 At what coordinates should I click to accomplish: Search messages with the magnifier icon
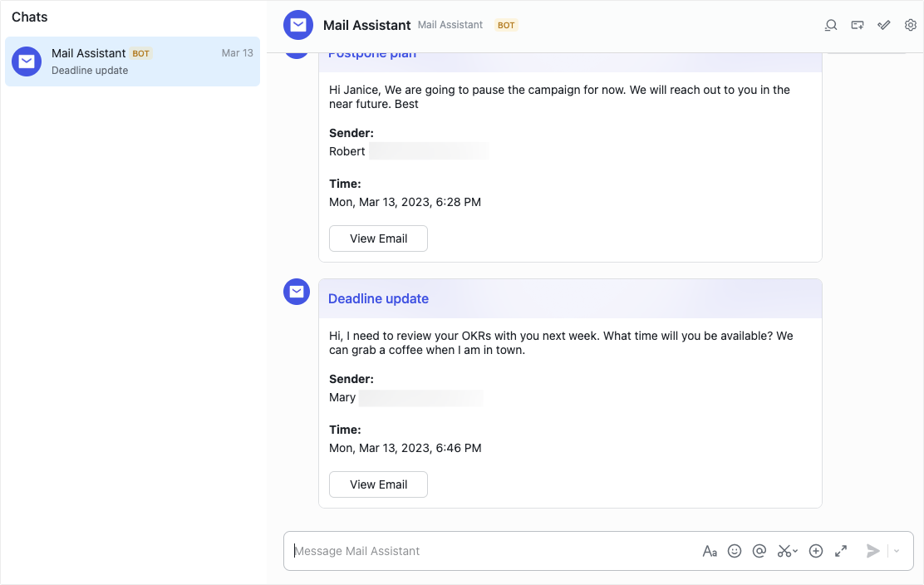[x=830, y=25]
